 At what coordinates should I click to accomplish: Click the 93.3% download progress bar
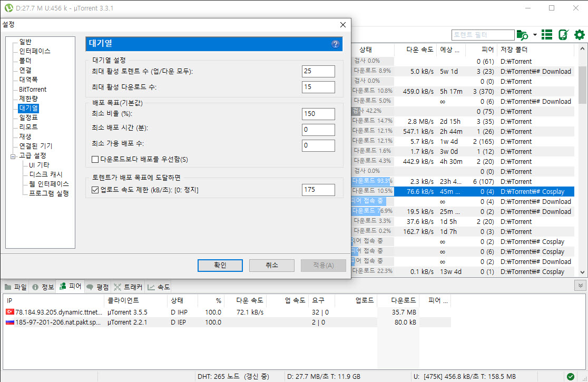point(373,181)
